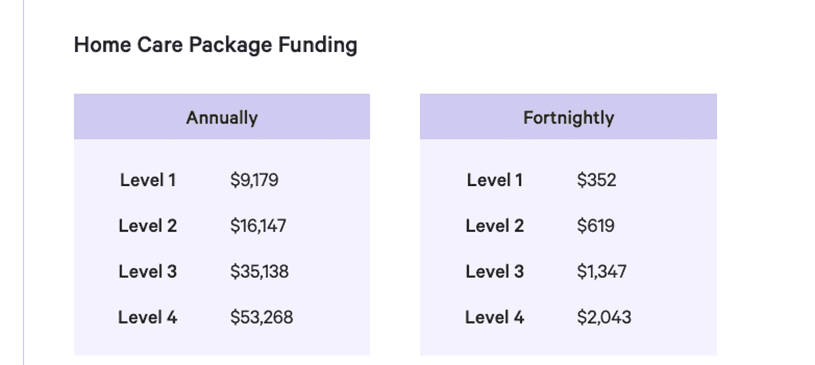Viewport: 815px width, 365px height.
Task: Click Level 2 in Annually table
Action: click(x=148, y=226)
